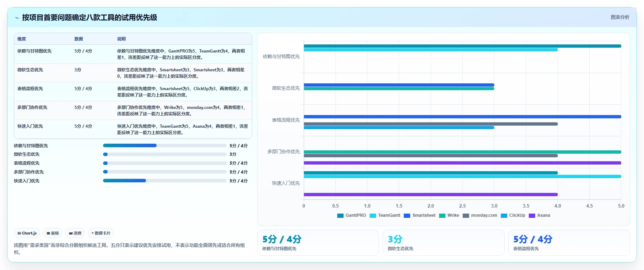This screenshot has height=270, width=644.
Task: Click the 图表分析 label in the header
Action: point(620,17)
